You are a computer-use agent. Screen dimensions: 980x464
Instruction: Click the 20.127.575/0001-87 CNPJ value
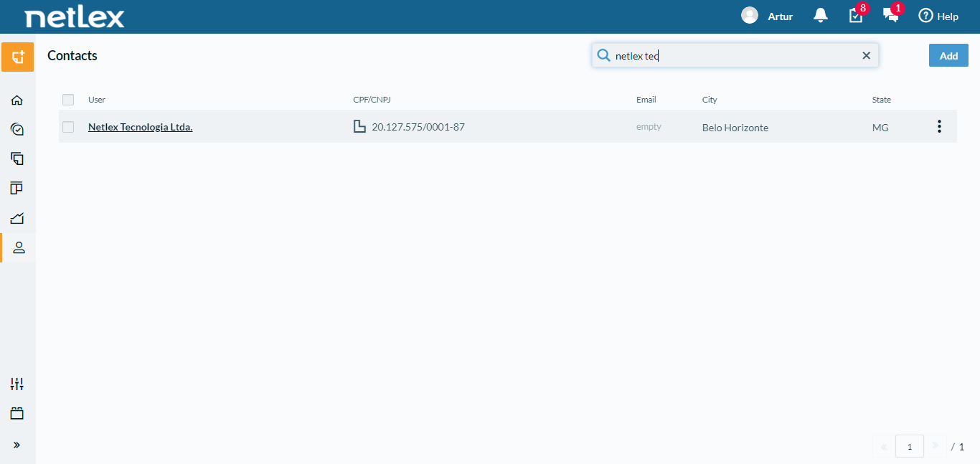[x=418, y=127]
